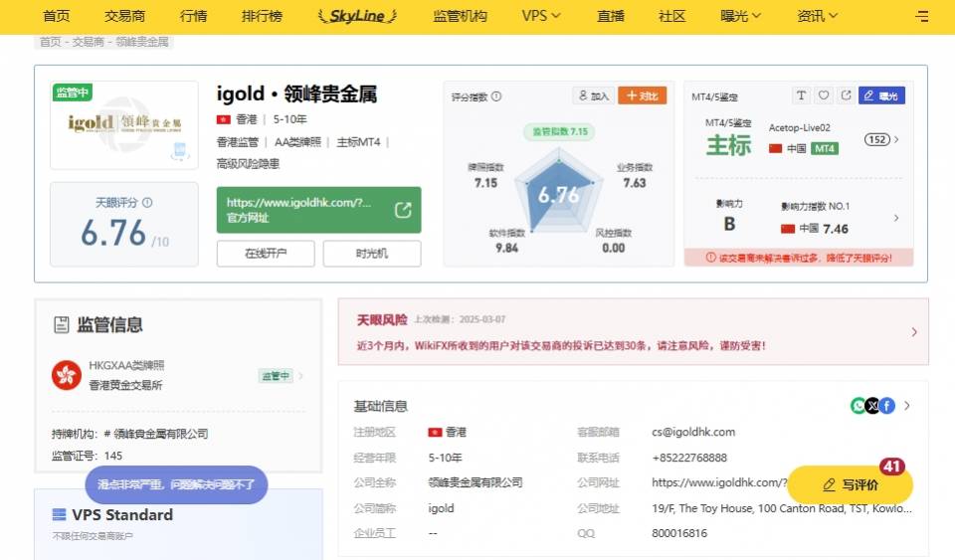Expand the 152 servers chevron
This screenshot has height=560, width=955.
coord(896,139)
